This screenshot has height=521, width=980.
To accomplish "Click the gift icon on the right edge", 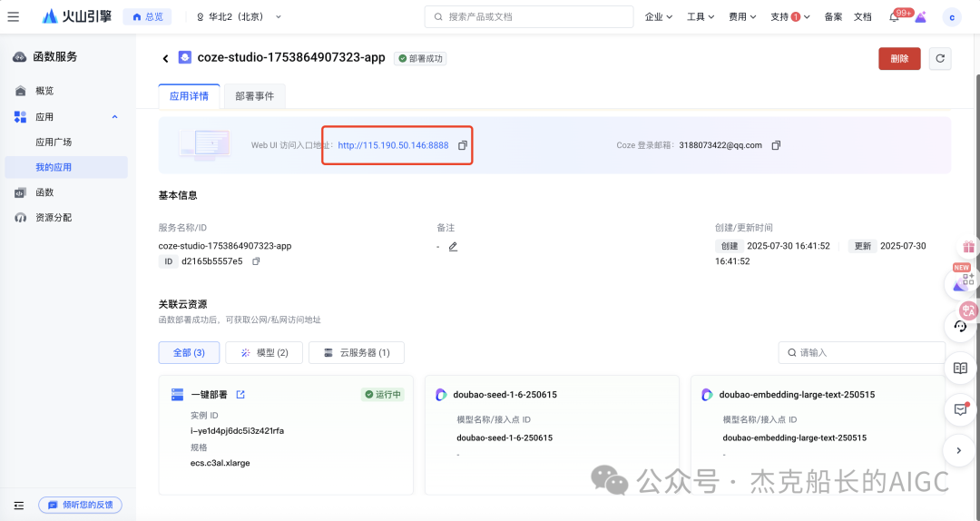I will click(968, 246).
